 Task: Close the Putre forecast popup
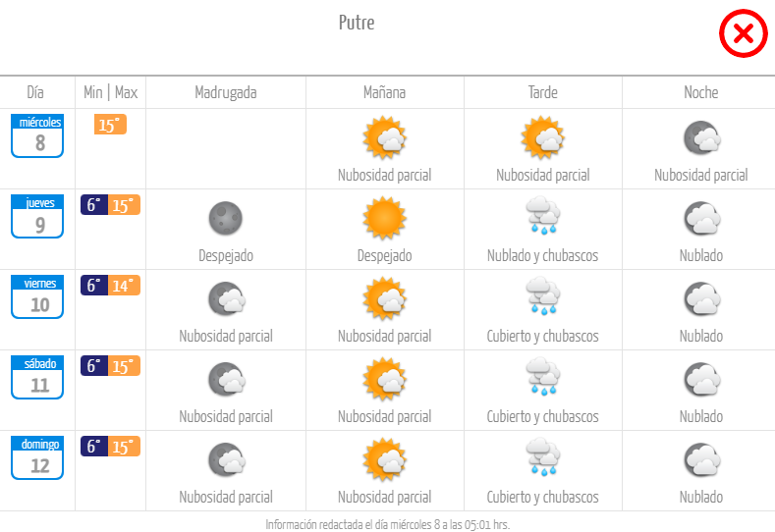point(743,33)
